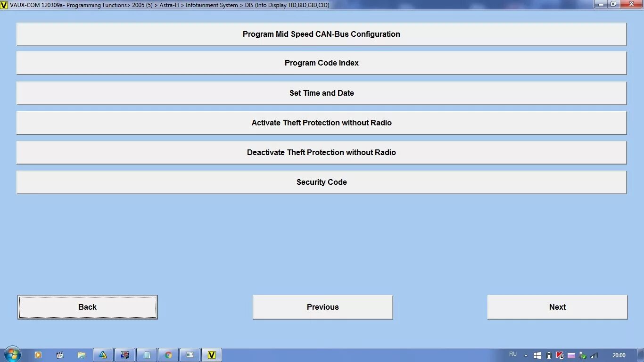The width and height of the screenshot is (644, 362).
Task: Show hidden tray icons arrow
Action: 526,355
